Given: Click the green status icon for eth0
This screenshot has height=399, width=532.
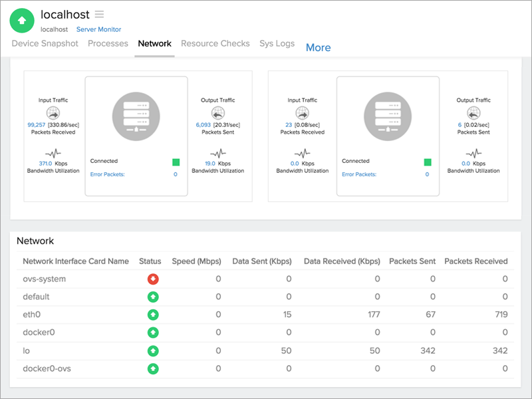Looking at the screenshot, I should (x=153, y=315).
